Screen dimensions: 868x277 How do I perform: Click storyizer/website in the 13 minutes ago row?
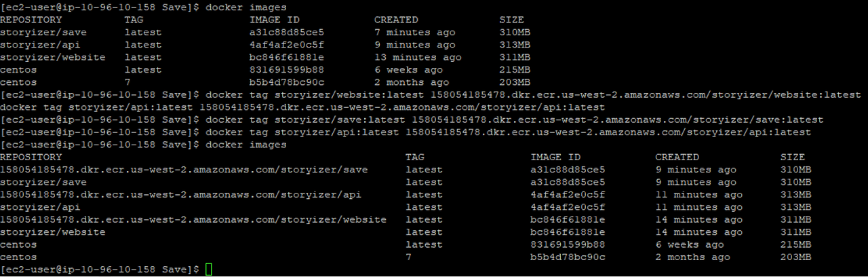[x=53, y=58]
